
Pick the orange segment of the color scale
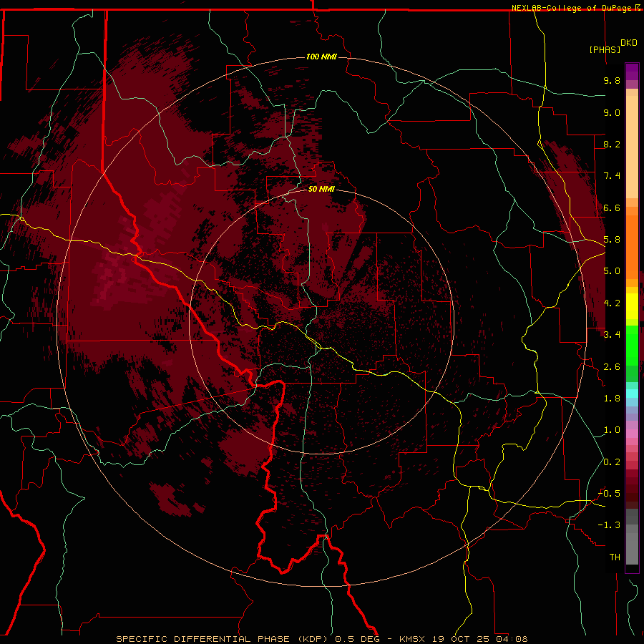click(632, 248)
